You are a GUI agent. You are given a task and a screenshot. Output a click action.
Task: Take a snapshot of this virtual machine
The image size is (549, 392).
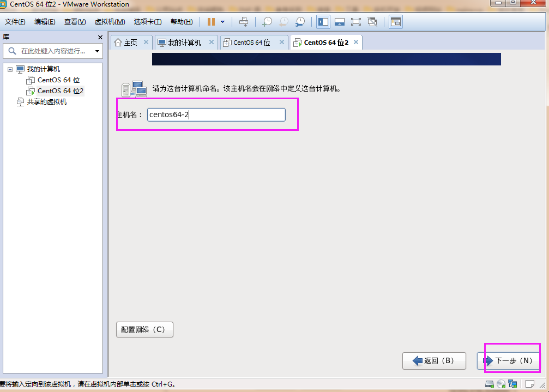point(267,22)
